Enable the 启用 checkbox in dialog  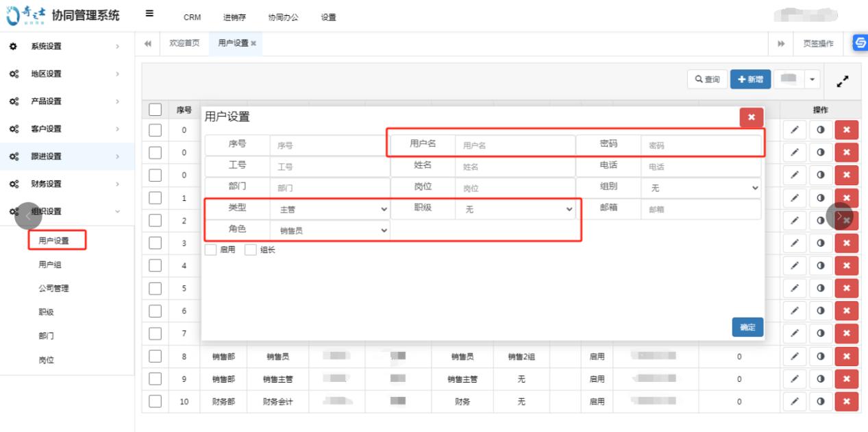[211, 250]
